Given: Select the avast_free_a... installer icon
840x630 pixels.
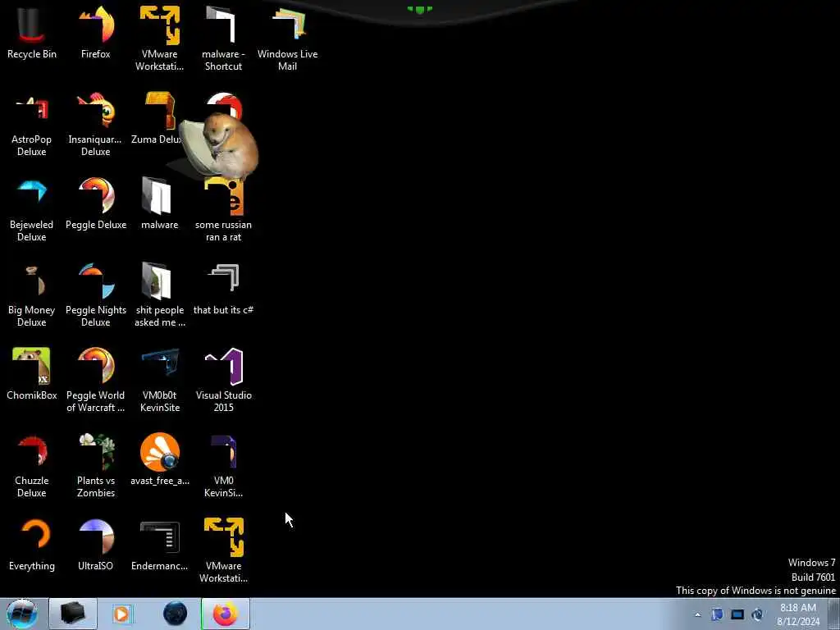Looking at the screenshot, I should [160, 459].
